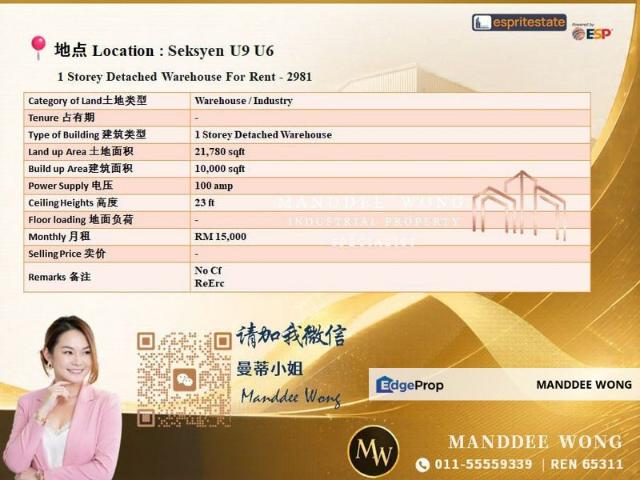Click the phone number 011-55559339
Viewport: 640px width, 480px height.
click(x=483, y=464)
